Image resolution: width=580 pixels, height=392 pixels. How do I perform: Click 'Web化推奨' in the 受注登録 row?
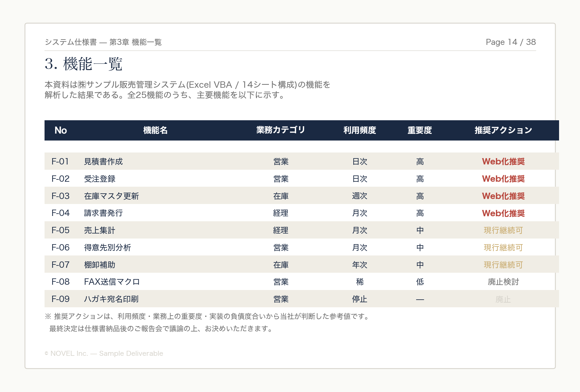coord(503,179)
